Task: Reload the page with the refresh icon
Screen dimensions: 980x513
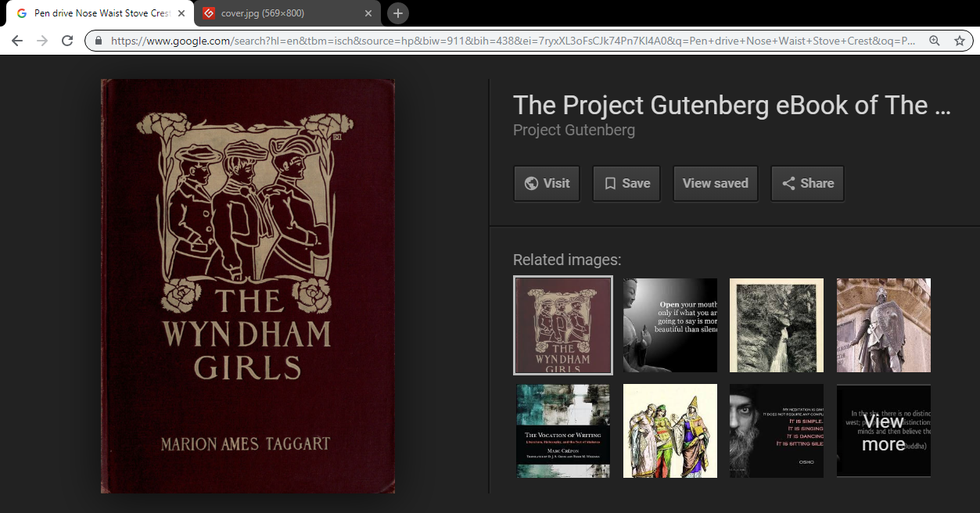Action: 67,41
